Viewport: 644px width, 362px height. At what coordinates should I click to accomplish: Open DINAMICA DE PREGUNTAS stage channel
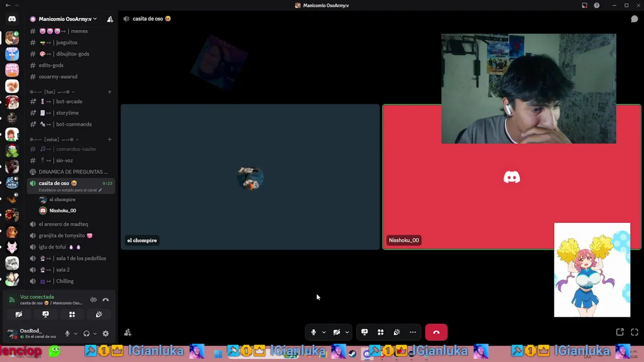pos(71,172)
